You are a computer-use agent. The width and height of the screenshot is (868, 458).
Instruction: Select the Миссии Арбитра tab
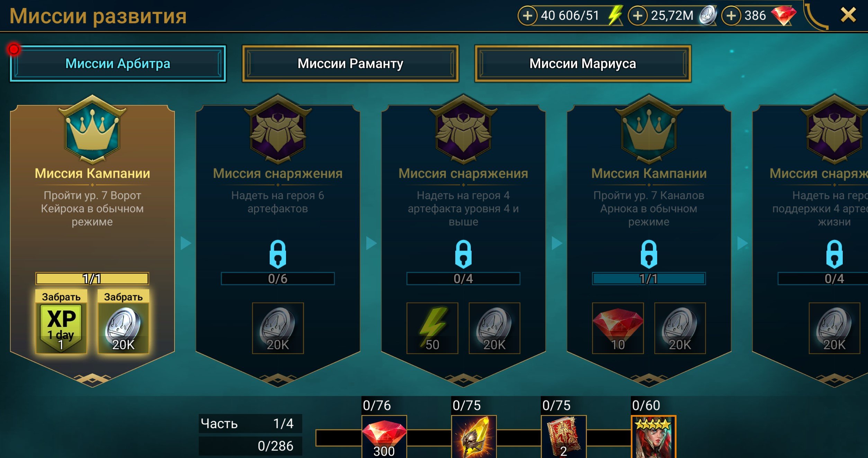118,64
